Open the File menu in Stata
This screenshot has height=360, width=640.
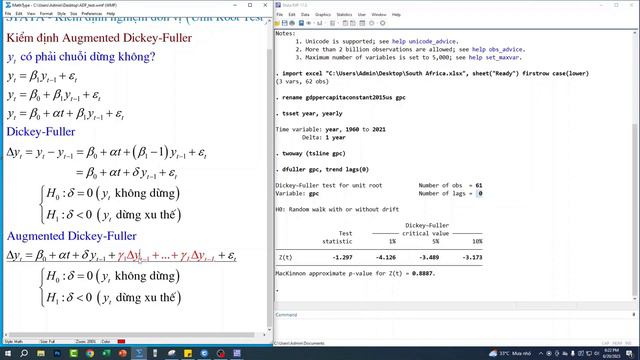(x=280, y=15)
